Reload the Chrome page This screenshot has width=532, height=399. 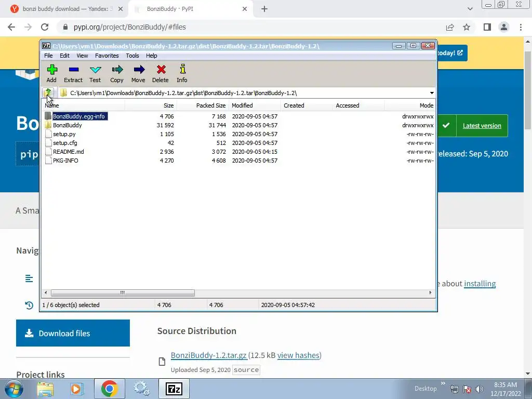click(x=45, y=27)
